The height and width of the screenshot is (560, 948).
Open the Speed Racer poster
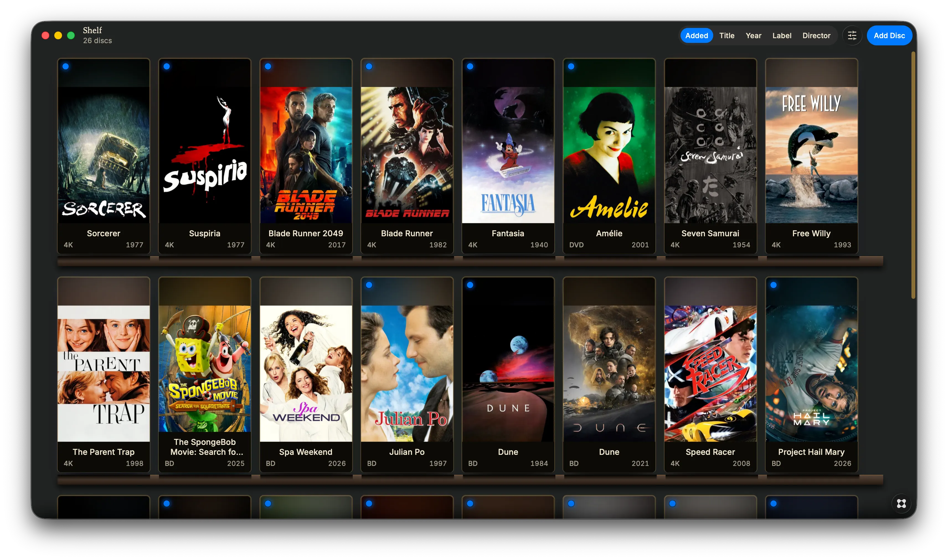(710, 373)
